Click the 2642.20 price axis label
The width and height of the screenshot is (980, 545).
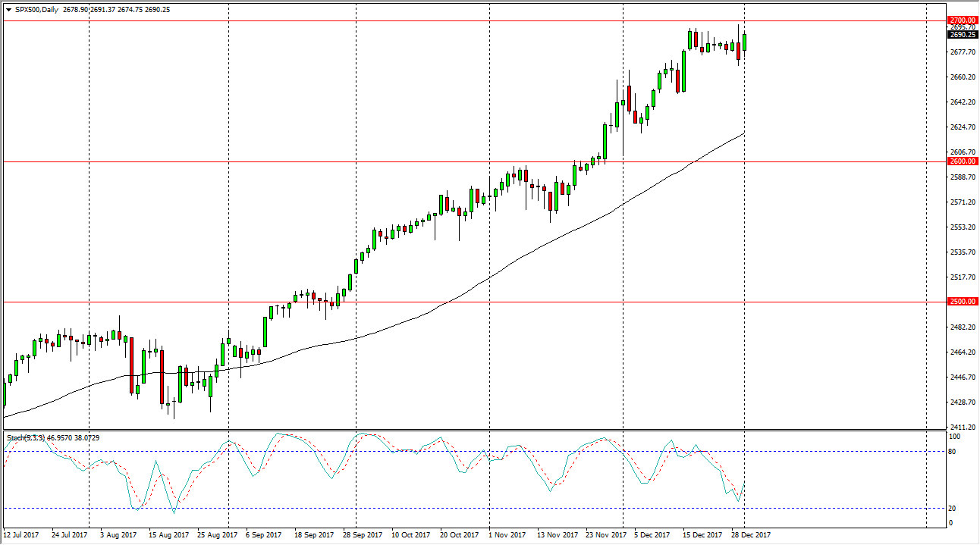coord(961,102)
